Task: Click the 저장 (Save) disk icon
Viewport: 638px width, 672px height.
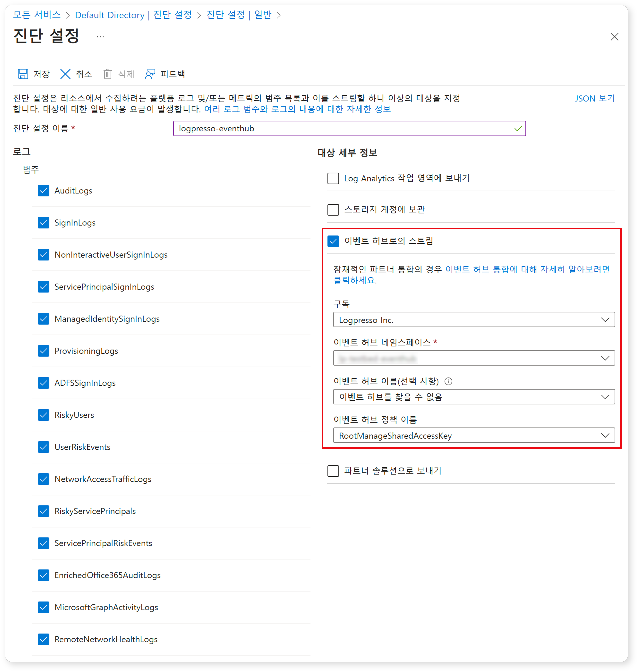Action: (x=23, y=74)
